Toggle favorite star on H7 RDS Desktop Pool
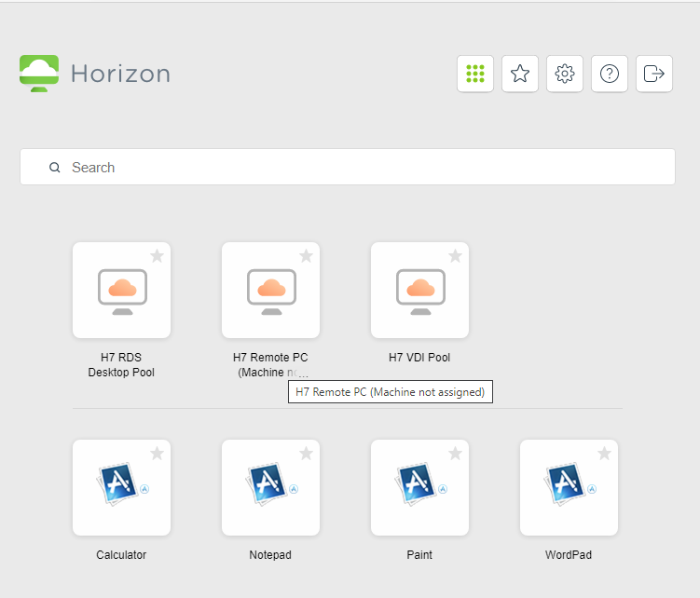The image size is (700, 598). tap(157, 256)
